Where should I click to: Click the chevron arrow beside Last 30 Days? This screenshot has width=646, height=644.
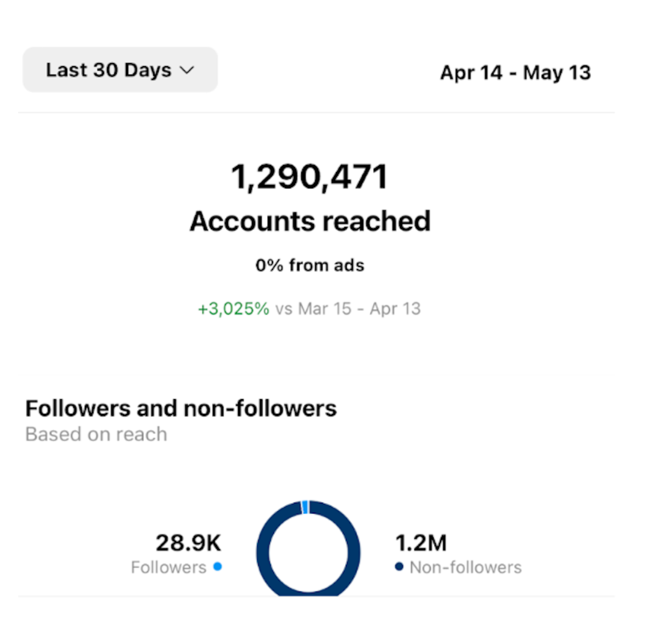point(187,70)
